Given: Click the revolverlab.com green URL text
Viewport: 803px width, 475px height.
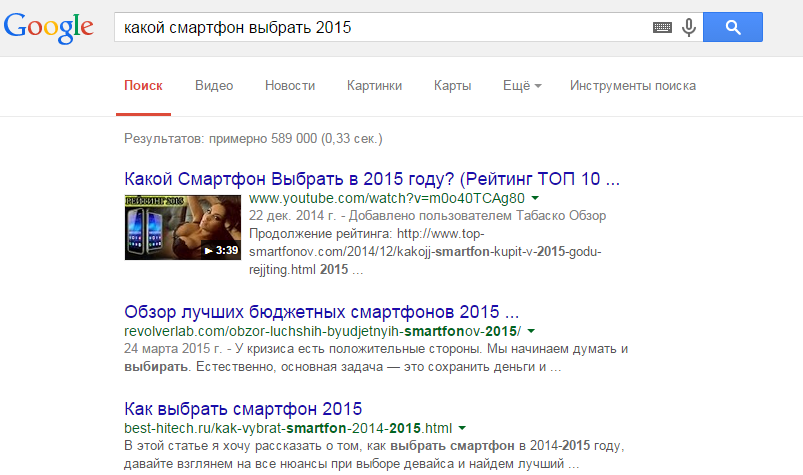Looking at the screenshot, I should coord(323,332).
